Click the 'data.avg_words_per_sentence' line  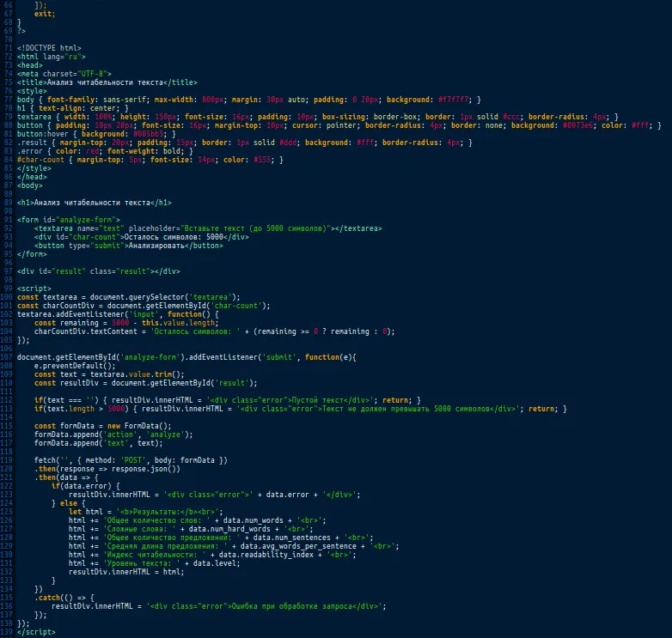234,546
